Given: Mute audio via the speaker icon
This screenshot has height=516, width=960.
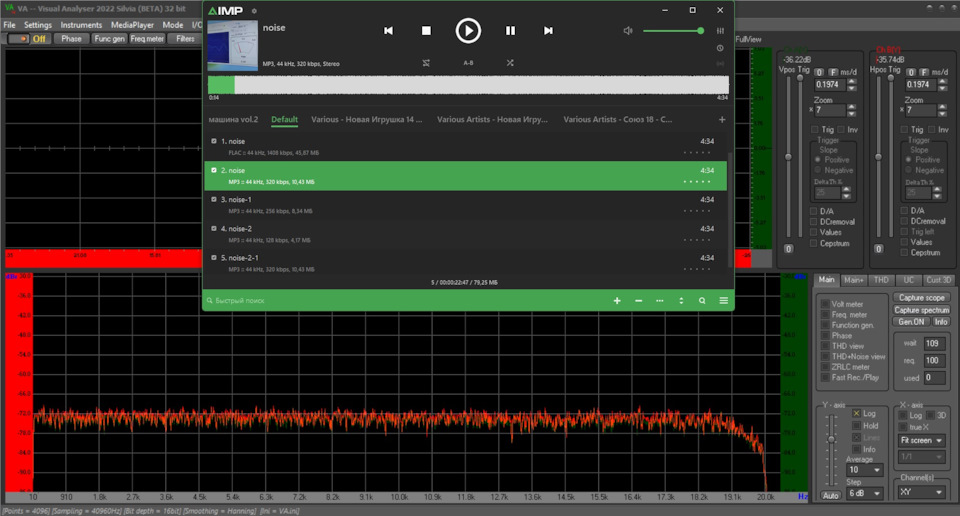Looking at the screenshot, I should [628, 31].
